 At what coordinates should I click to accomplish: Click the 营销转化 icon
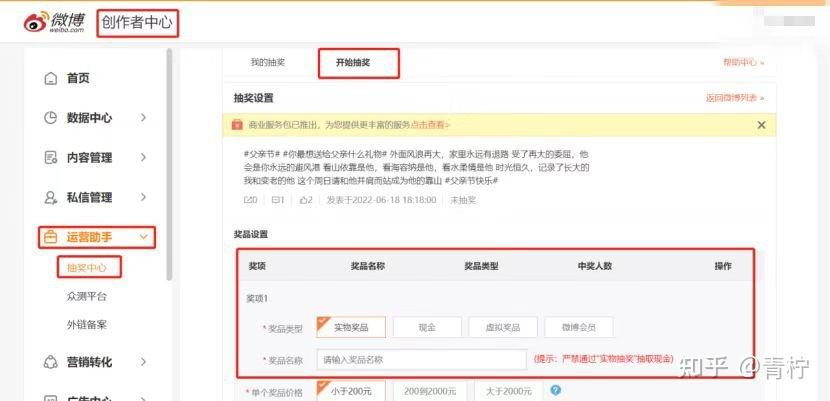pos(50,362)
